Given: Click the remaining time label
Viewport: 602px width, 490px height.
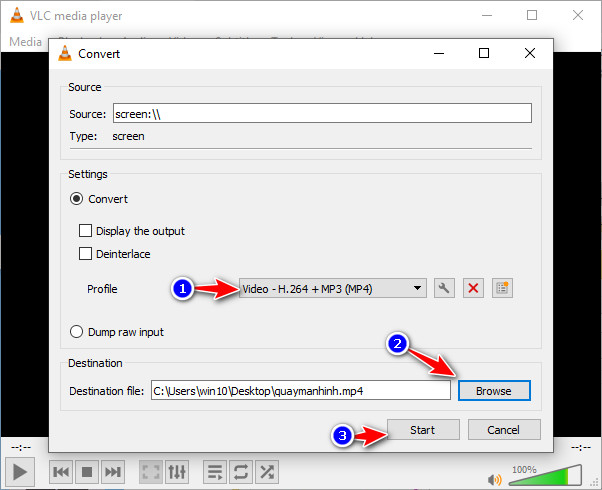Looking at the screenshot, I should (x=581, y=447).
